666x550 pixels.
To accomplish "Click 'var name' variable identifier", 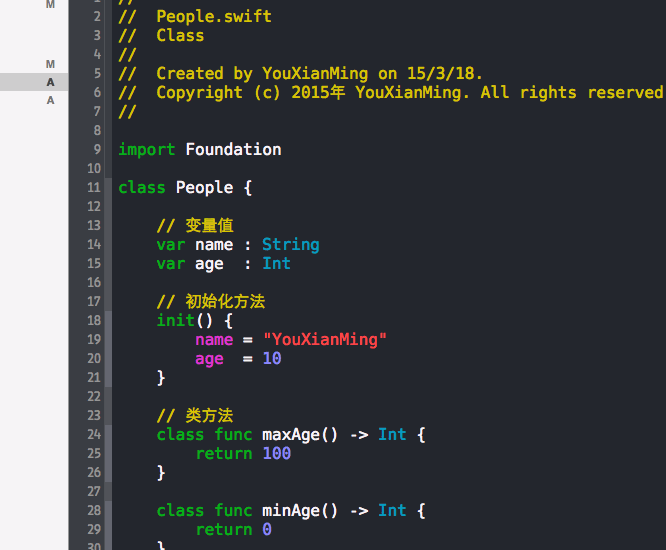I will click(x=214, y=245).
